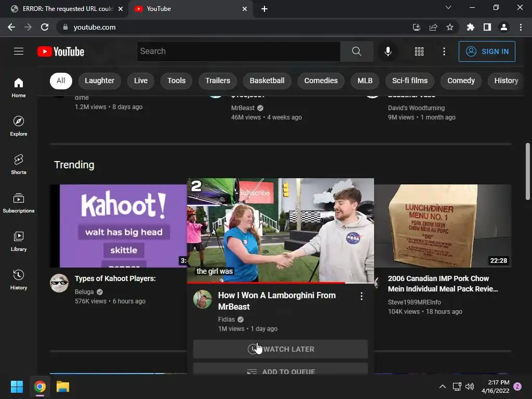Open David's Woodturning channel link
Screen dimensions: 532x399
tap(416, 108)
